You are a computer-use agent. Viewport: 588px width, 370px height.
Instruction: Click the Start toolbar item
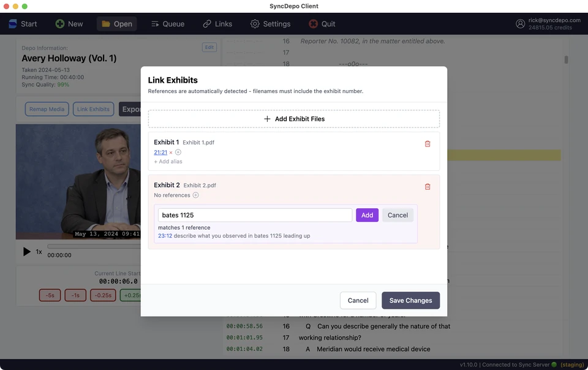click(x=23, y=24)
